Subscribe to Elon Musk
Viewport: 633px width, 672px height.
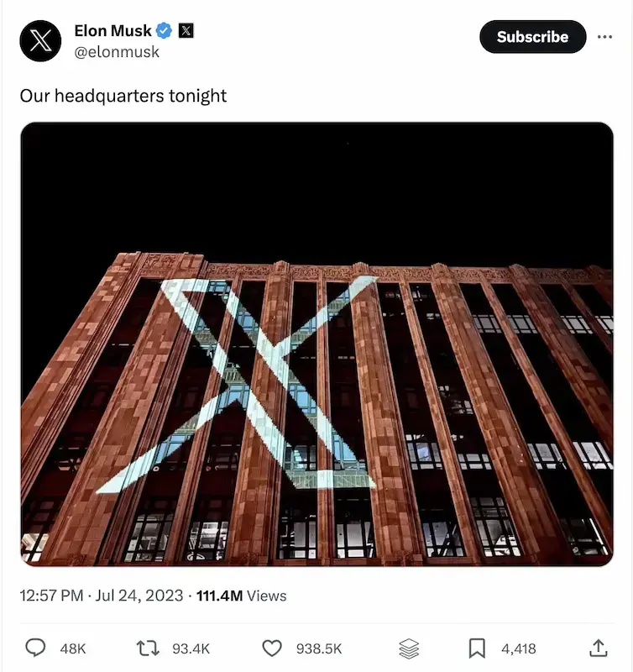532,37
